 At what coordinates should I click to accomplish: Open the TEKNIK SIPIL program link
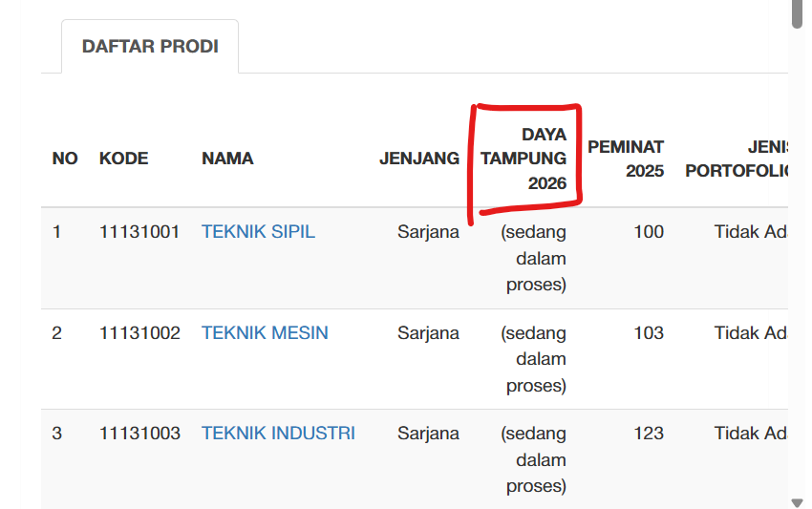pos(258,231)
